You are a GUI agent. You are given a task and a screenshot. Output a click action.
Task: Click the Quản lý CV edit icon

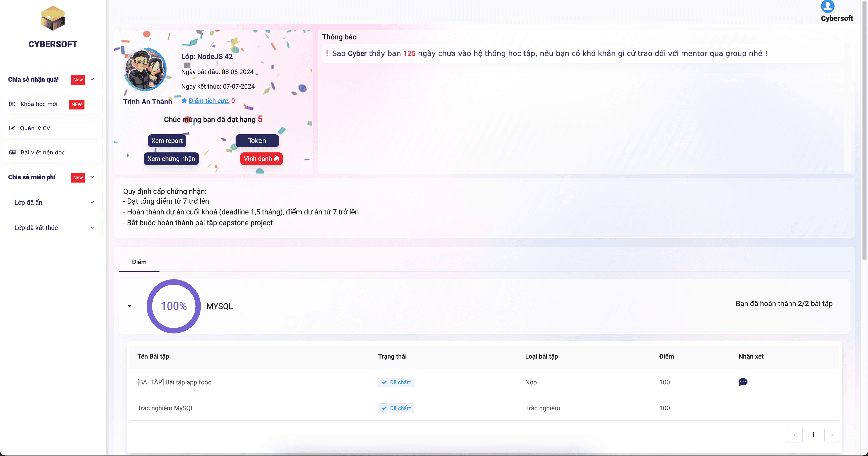click(x=12, y=128)
